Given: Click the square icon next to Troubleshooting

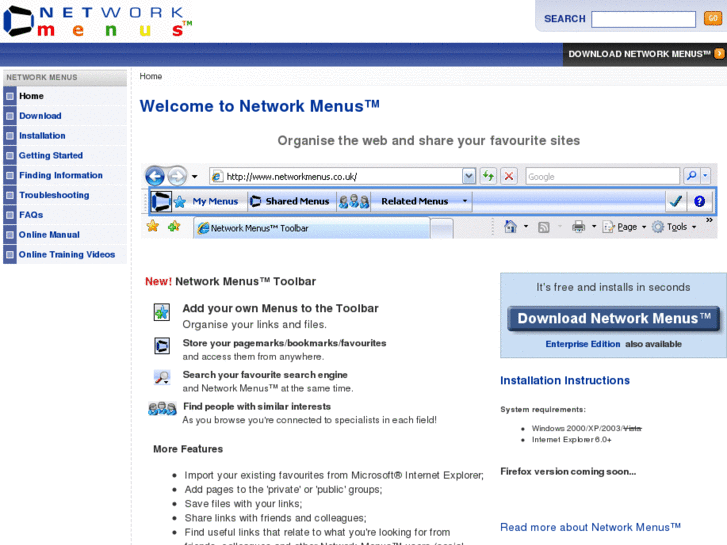Looking at the screenshot, I should tap(10, 195).
